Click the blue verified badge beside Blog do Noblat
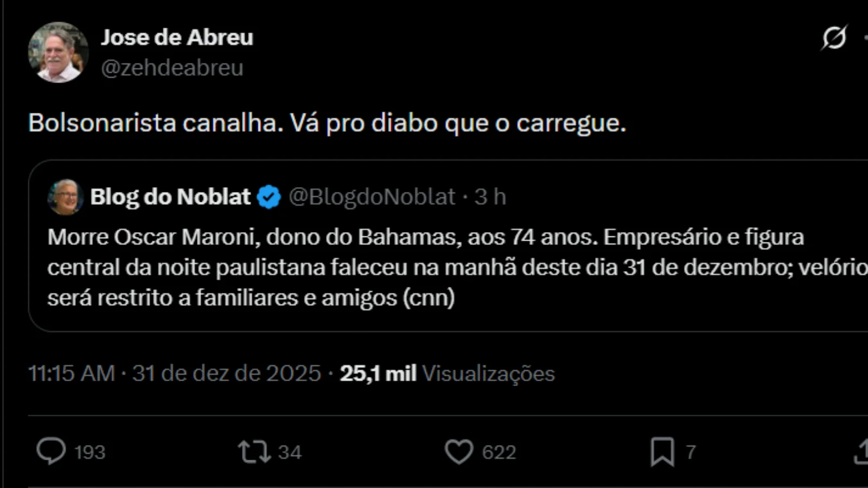Viewport: 868px width, 488px height. (269, 197)
